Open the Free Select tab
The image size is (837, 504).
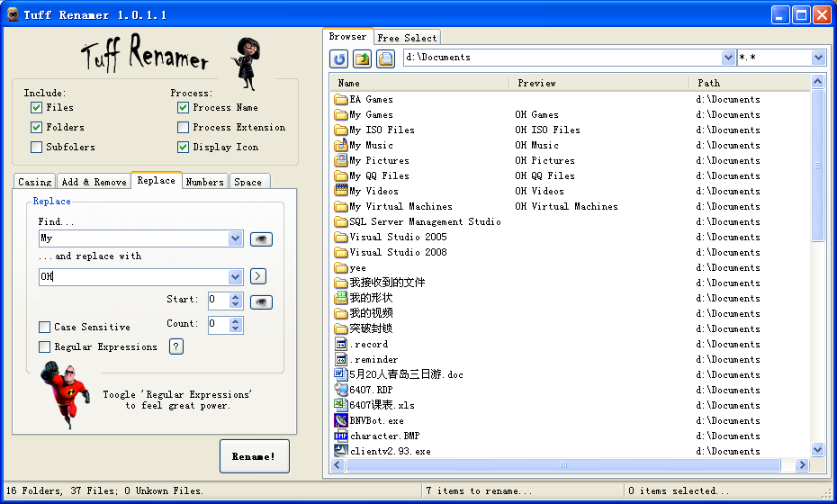pyautogui.click(x=407, y=38)
